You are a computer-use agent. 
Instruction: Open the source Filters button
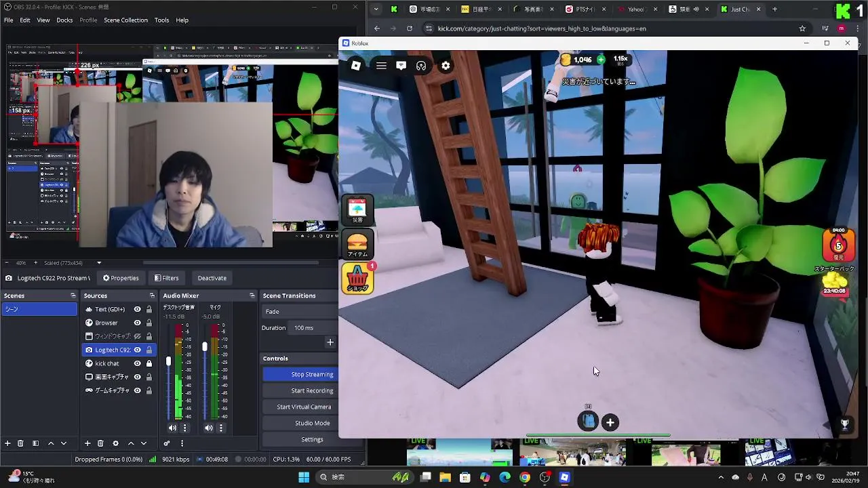pos(166,278)
